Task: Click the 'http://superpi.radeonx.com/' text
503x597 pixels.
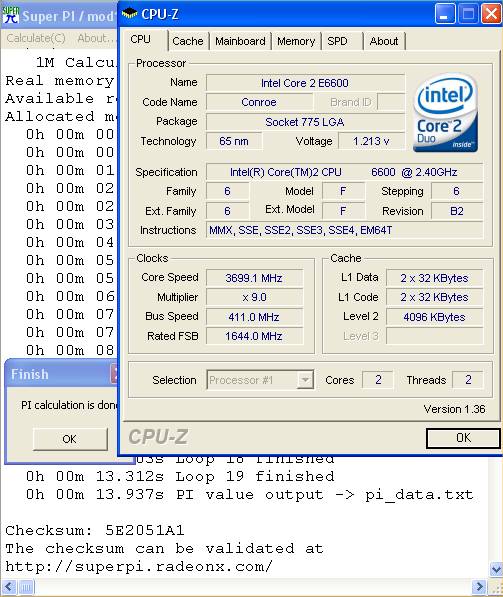Action: pyautogui.click(x=139, y=567)
